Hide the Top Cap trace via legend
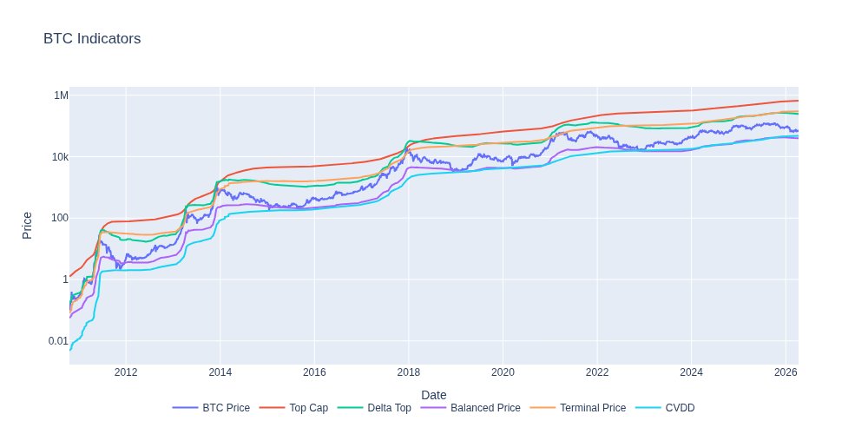 308,408
